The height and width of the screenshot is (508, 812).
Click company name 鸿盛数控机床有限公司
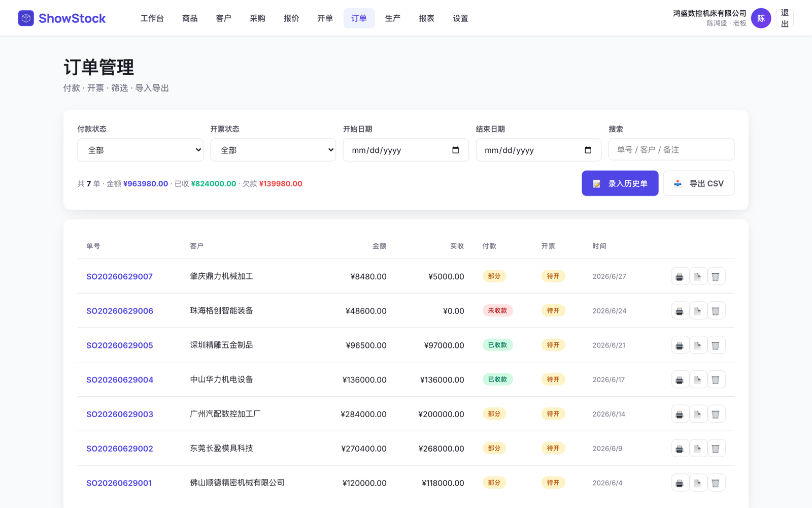tap(709, 13)
